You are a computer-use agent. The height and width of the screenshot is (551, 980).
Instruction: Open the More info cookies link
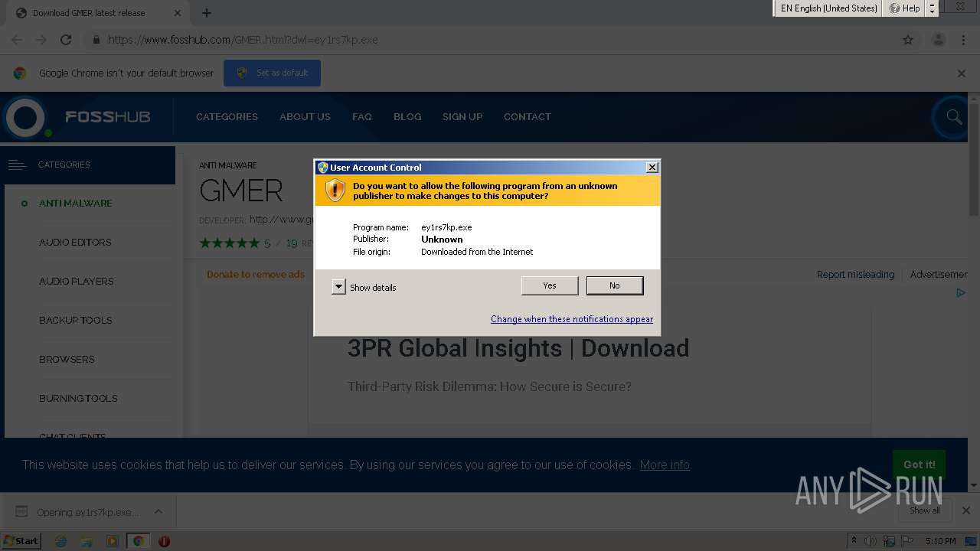click(665, 465)
